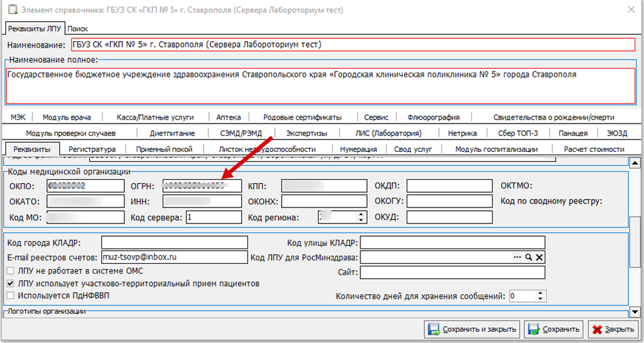The image size is (644, 343).
Task: Click the Код сервера input field
Action: [213, 217]
